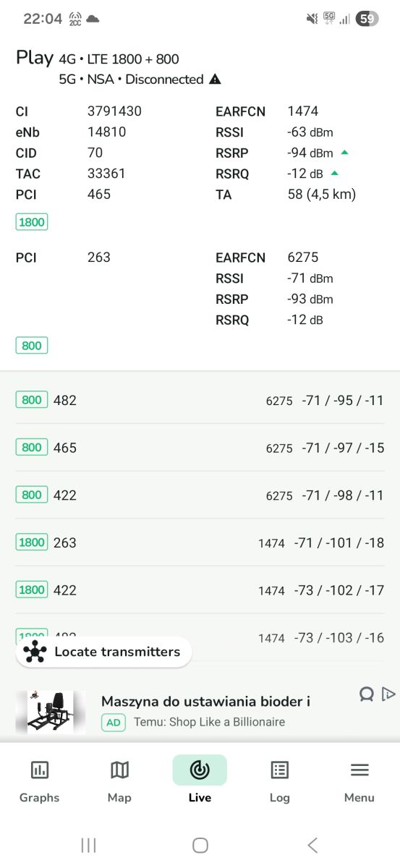Tap the Android home button
400x868 pixels.
[200, 845]
